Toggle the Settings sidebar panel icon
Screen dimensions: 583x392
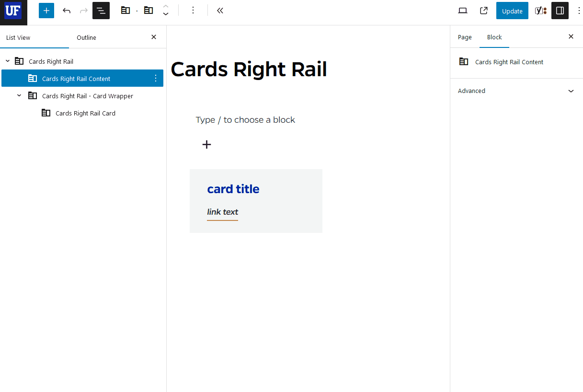560,10
